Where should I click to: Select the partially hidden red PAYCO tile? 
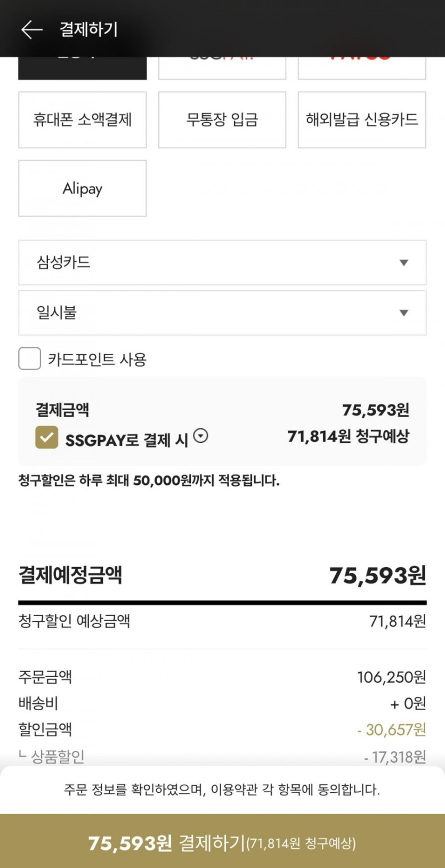[361, 68]
